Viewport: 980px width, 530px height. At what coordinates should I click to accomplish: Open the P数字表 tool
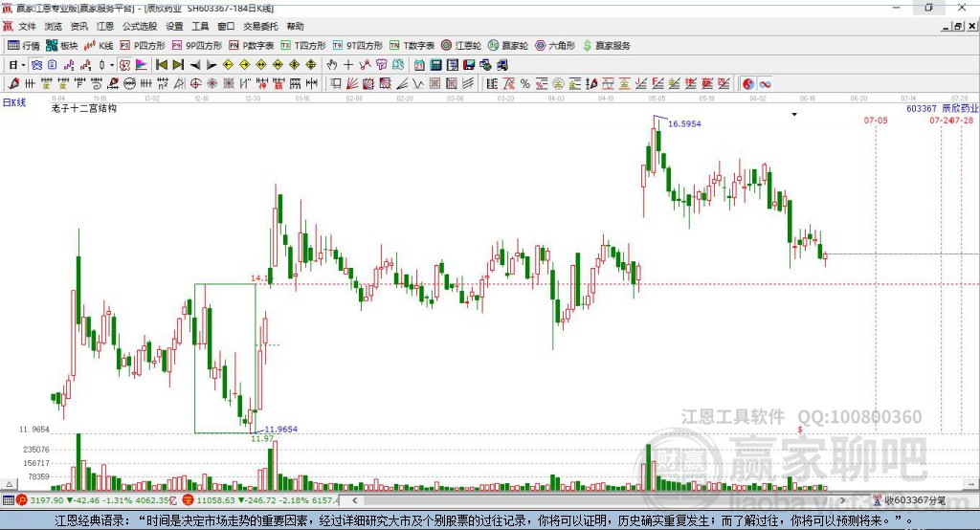252,46
